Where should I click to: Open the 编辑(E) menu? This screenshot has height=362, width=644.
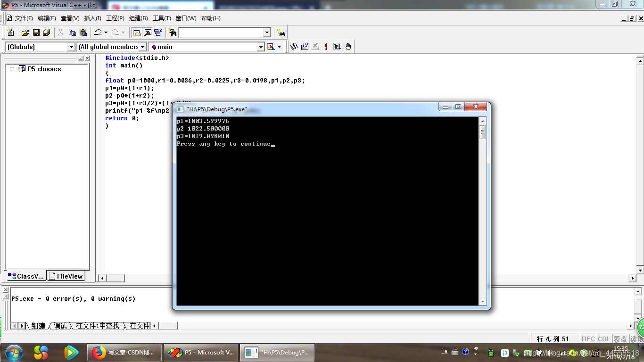click(x=47, y=18)
